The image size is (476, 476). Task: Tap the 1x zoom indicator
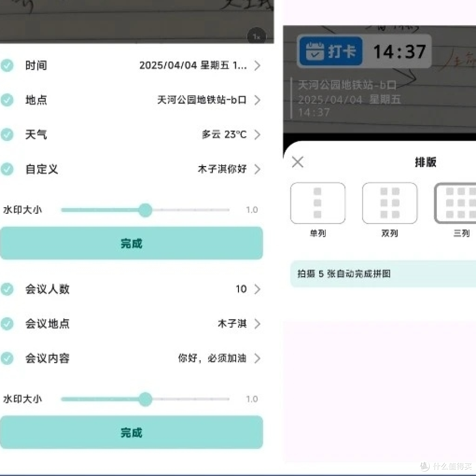point(257,37)
